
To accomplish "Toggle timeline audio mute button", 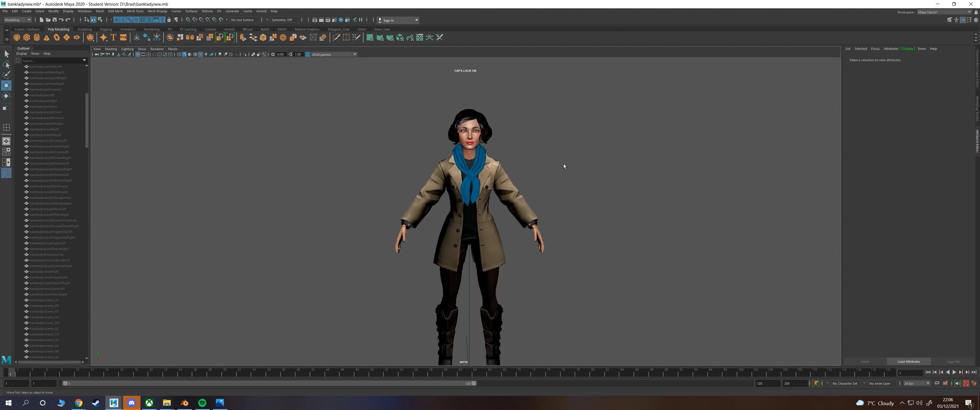I will tap(958, 383).
